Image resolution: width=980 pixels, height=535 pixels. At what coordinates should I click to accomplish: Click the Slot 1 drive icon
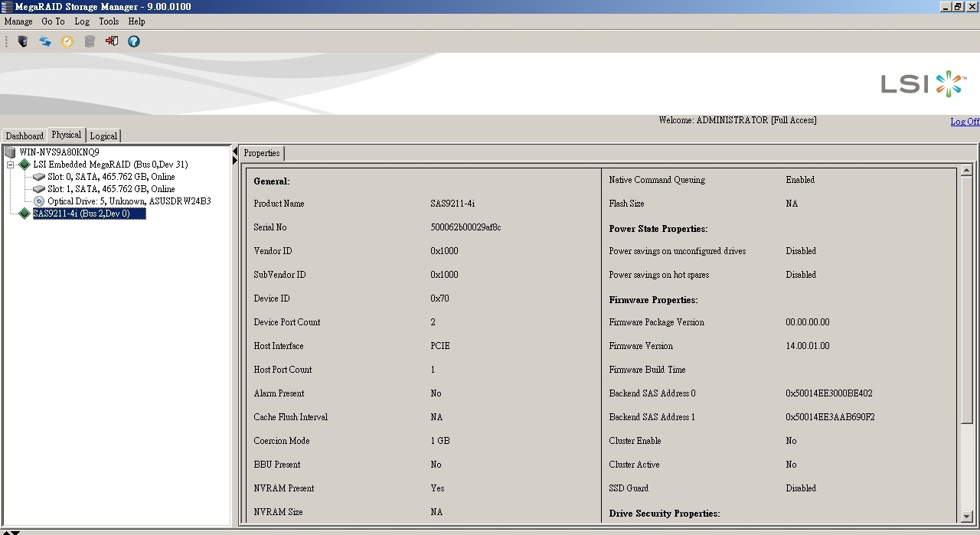[x=39, y=189]
